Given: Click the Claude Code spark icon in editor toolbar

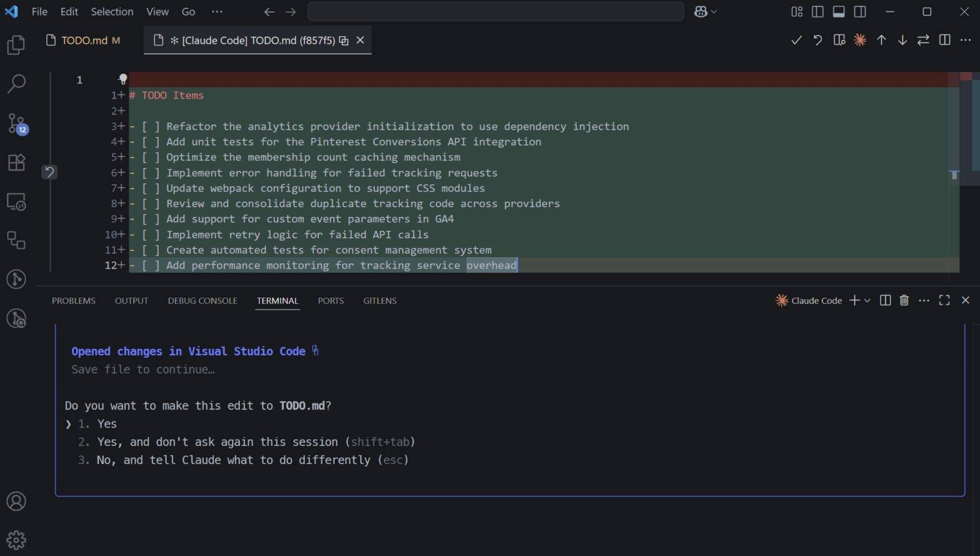Looking at the screenshot, I should [x=860, y=40].
